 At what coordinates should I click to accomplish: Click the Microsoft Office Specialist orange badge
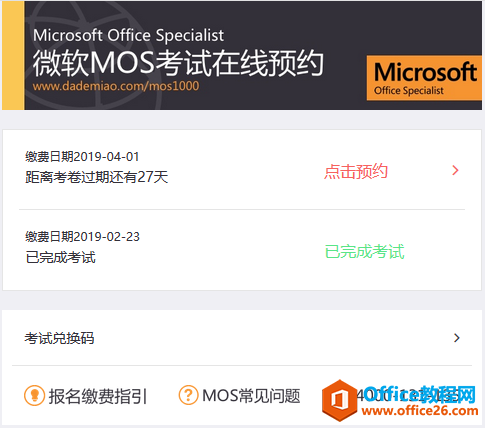click(x=424, y=78)
